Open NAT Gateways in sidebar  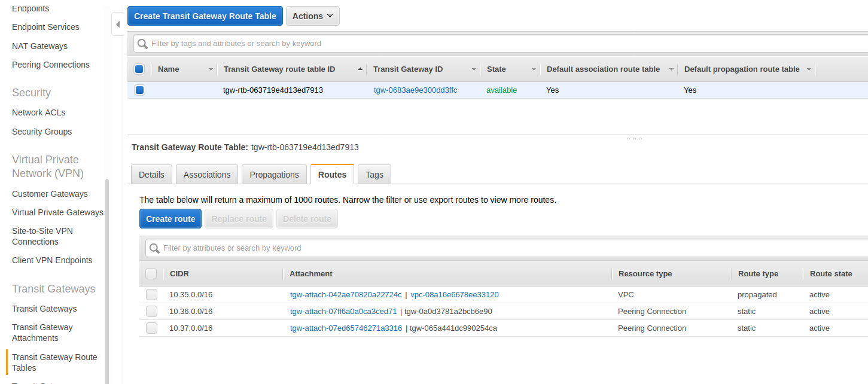point(39,46)
